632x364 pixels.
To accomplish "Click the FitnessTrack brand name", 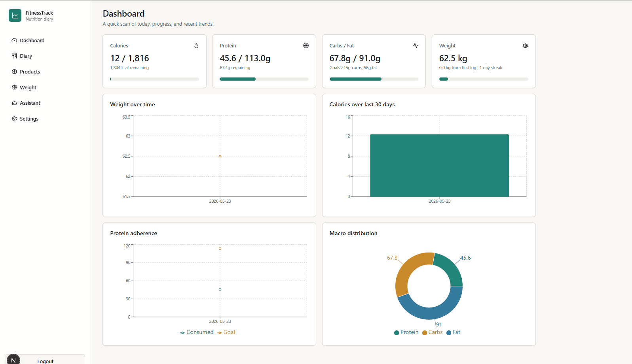I will (x=39, y=13).
